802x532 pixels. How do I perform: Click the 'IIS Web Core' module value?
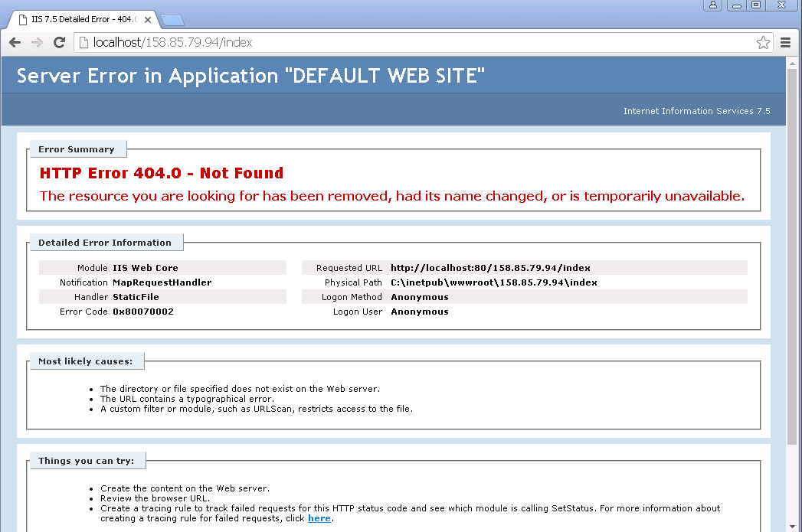point(146,268)
